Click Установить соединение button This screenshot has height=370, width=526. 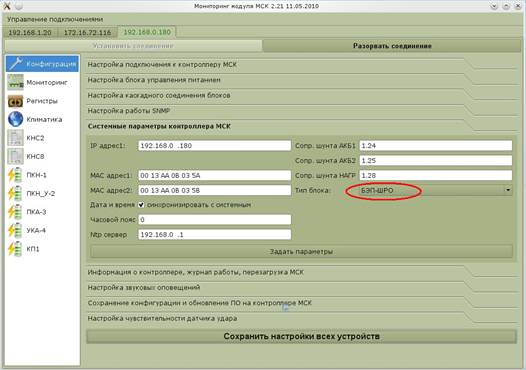pyautogui.click(x=133, y=46)
